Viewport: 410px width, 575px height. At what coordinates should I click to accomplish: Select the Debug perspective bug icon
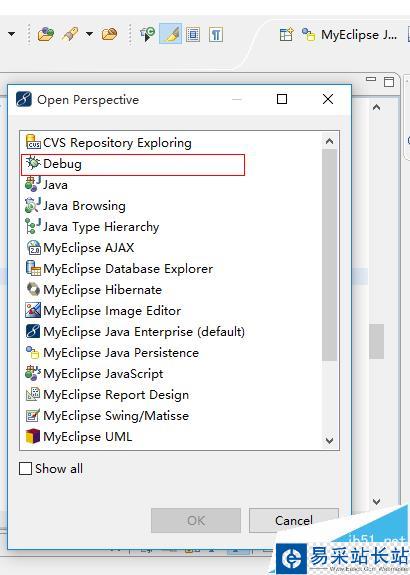click(33, 163)
